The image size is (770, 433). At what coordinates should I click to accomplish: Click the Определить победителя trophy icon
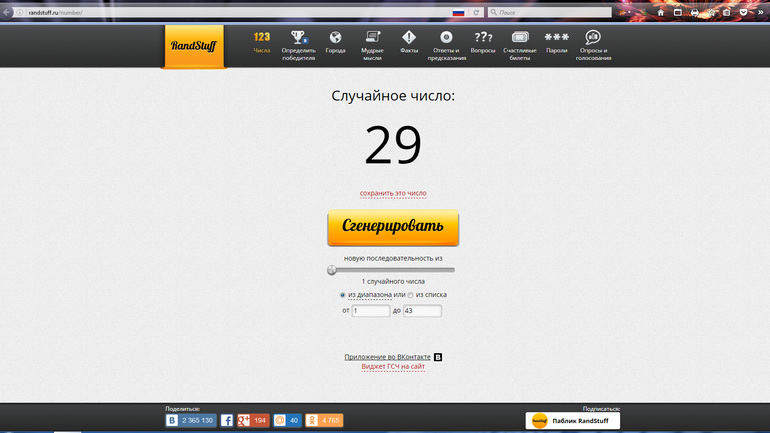[298, 38]
